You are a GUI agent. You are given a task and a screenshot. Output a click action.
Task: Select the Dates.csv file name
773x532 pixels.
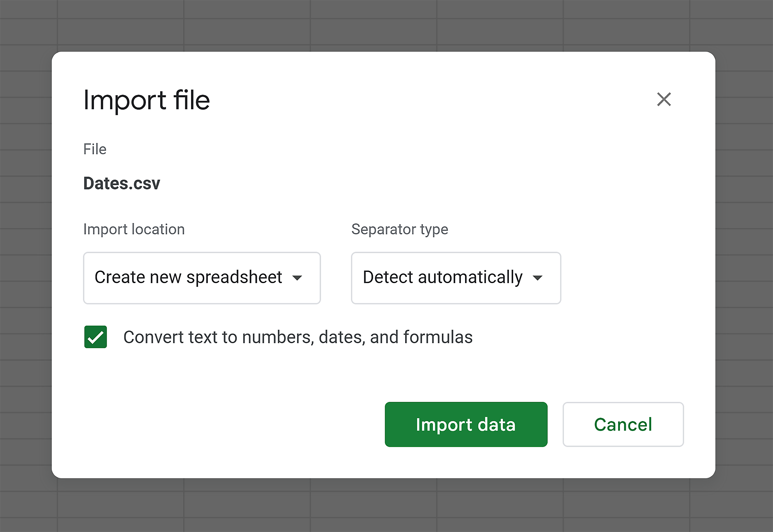[122, 183]
